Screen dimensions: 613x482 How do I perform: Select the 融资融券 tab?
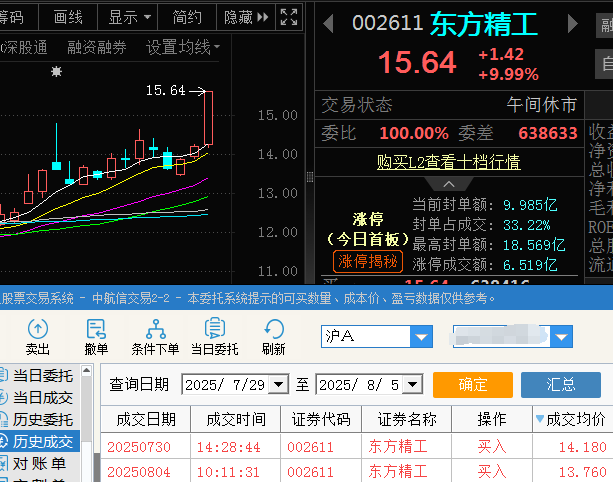(97, 47)
